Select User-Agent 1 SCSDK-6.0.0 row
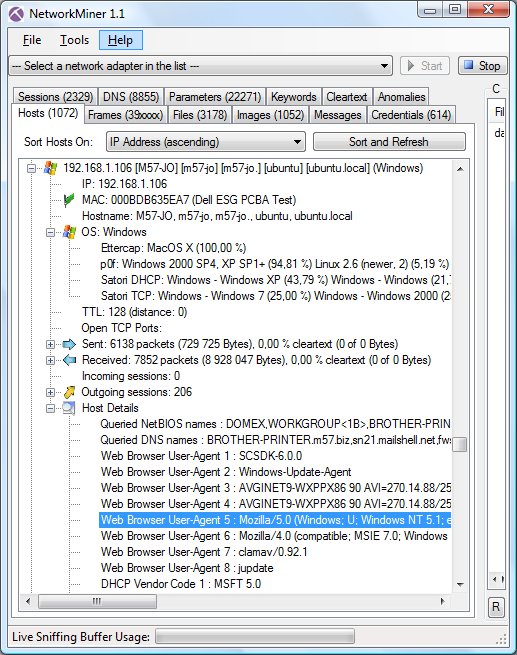The width and height of the screenshot is (517, 655). (201, 456)
